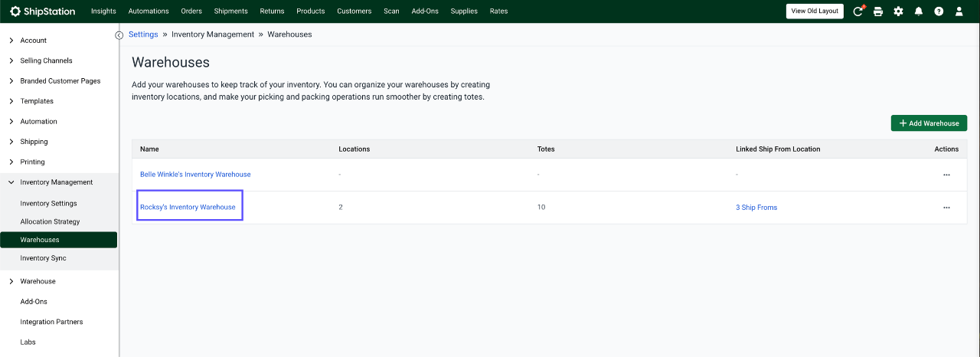Open actions menu for Rocksy's warehouse
This screenshot has height=357, width=980.
tap(946, 208)
